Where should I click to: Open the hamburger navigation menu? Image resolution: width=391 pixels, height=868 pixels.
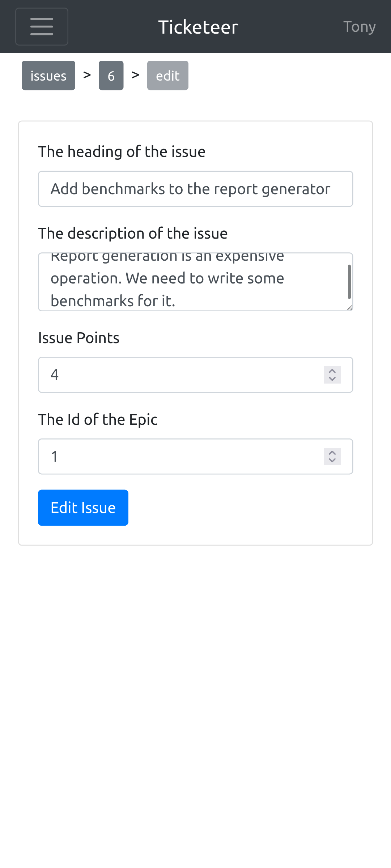point(42,26)
